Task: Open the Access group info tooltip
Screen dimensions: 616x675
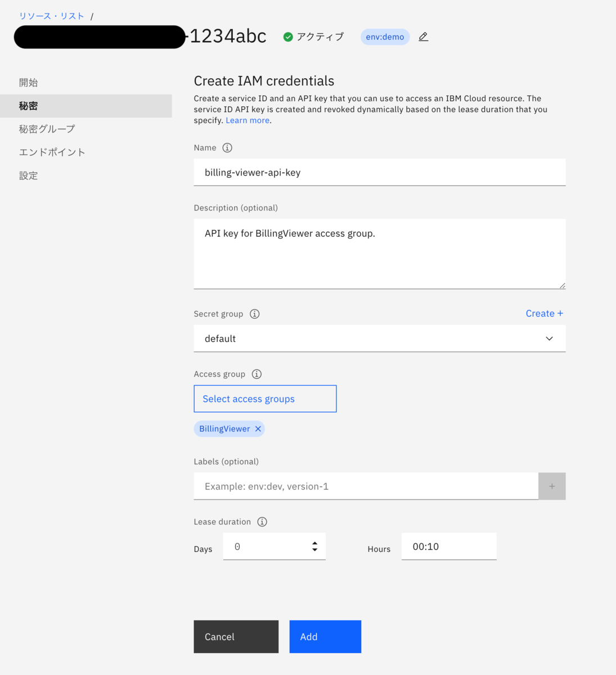Action: [x=257, y=373]
